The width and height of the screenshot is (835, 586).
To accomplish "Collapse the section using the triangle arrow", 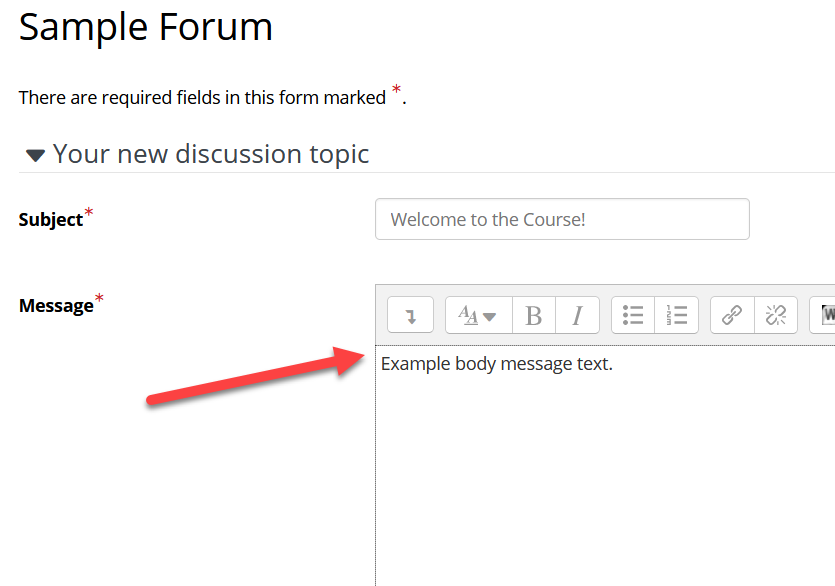I will [36, 155].
